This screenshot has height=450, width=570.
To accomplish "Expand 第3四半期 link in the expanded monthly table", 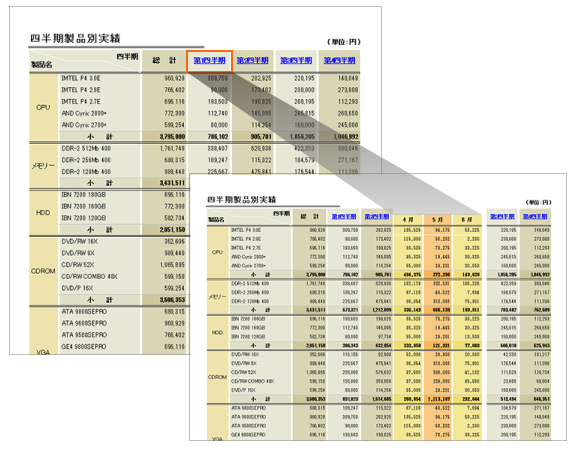I will tap(502, 217).
